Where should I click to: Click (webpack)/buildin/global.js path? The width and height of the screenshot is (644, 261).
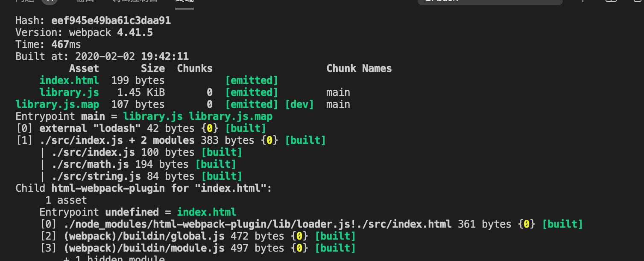pos(147,236)
